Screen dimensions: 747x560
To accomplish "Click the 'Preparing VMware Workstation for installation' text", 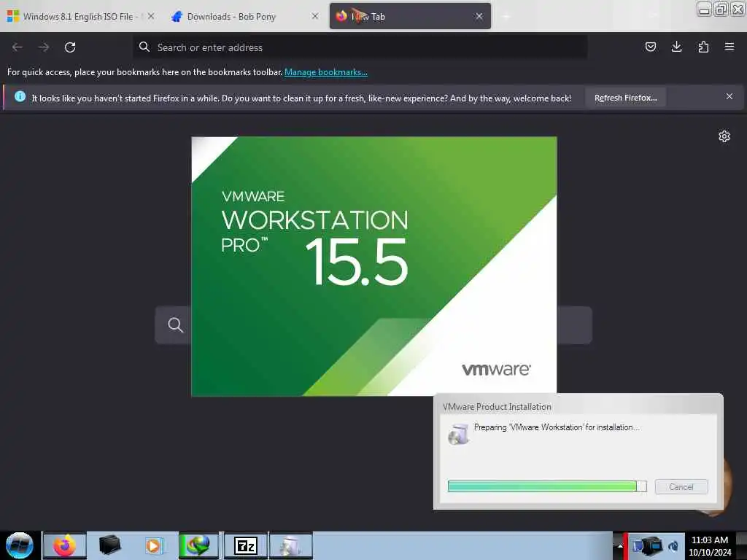I will pos(557,427).
